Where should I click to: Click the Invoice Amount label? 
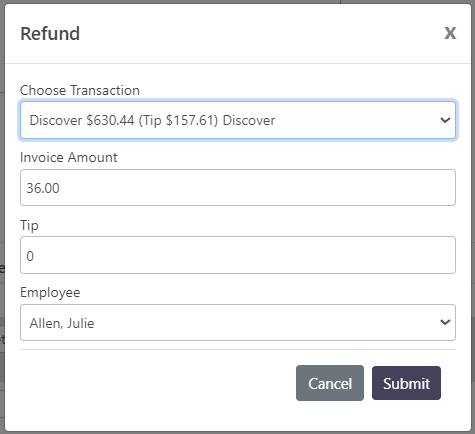click(x=69, y=157)
